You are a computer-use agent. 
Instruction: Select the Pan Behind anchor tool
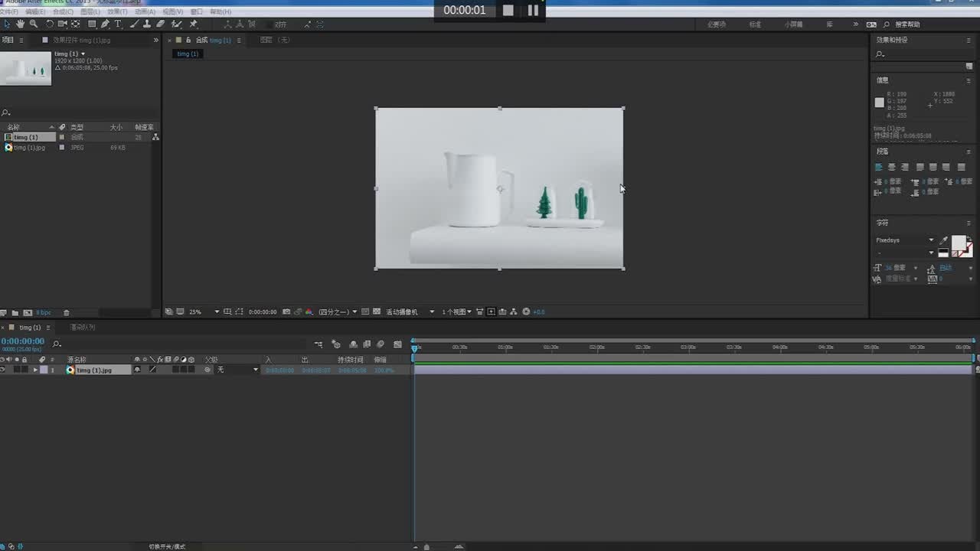76,24
